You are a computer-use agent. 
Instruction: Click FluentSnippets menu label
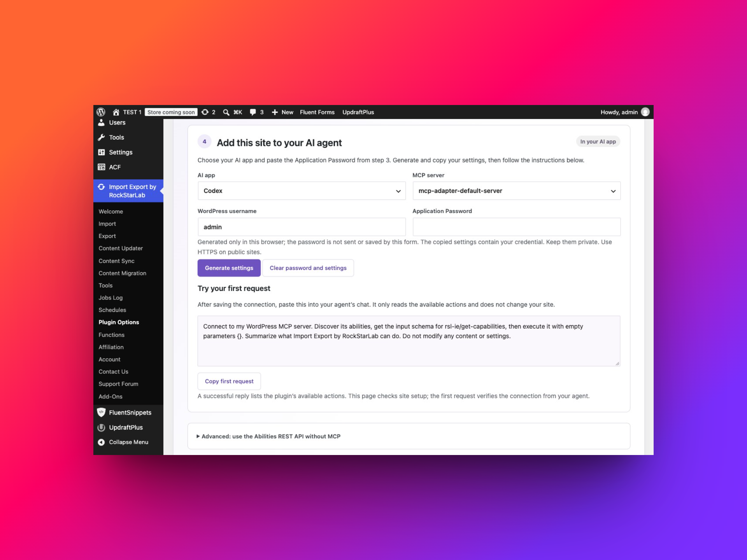click(130, 412)
